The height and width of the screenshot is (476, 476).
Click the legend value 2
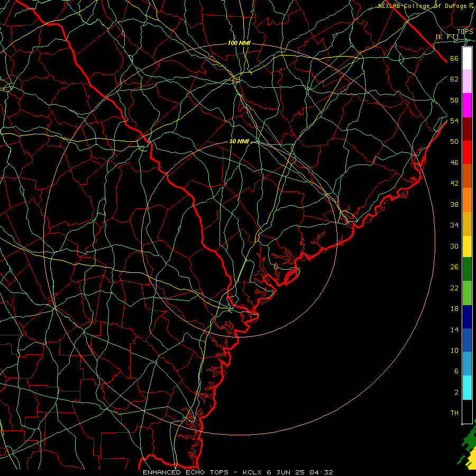coord(456,392)
